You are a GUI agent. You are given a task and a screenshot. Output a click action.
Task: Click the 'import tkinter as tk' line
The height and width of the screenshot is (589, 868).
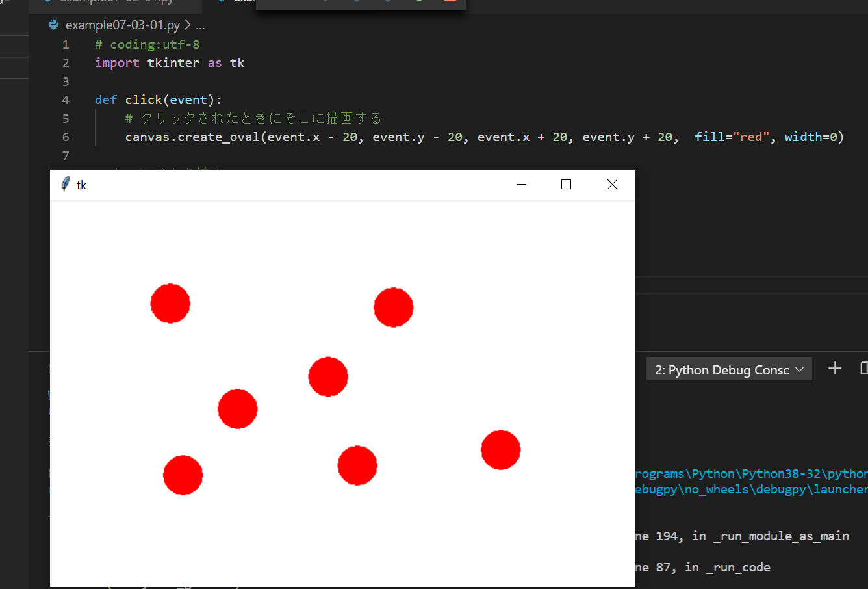[170, 63]
